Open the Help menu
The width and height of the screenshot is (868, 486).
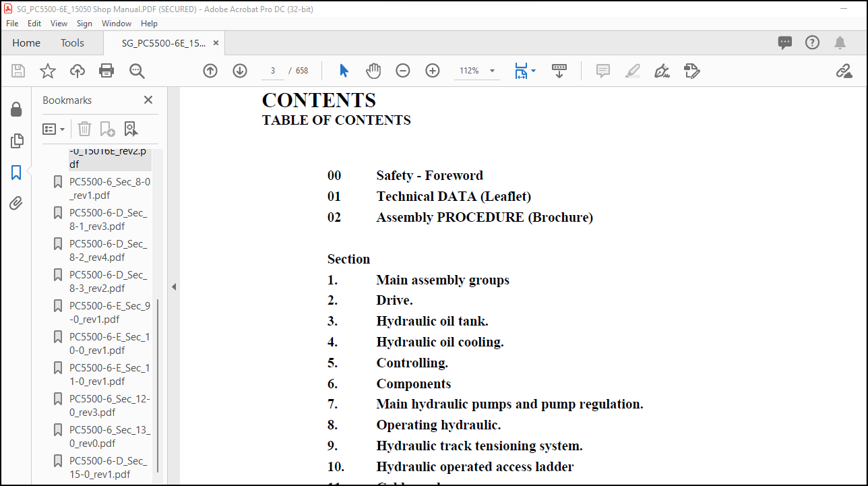[x=149, y=23]
